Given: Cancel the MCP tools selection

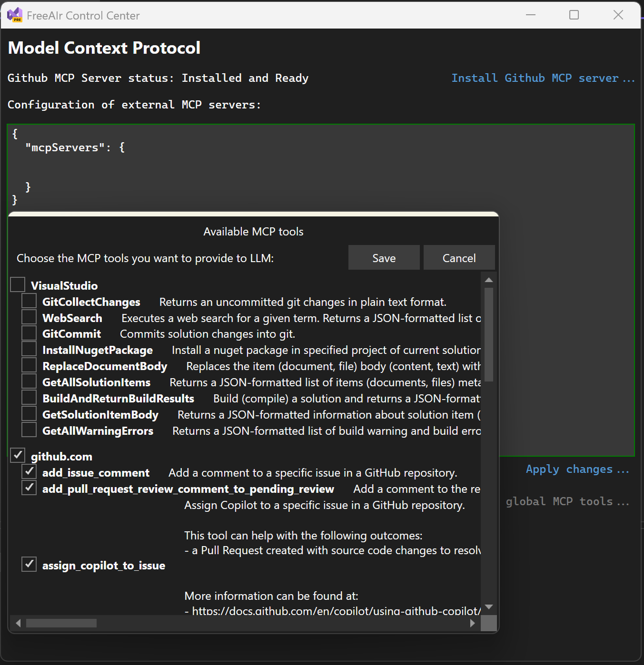Looking at the screenshot, I should pos(458,257).
